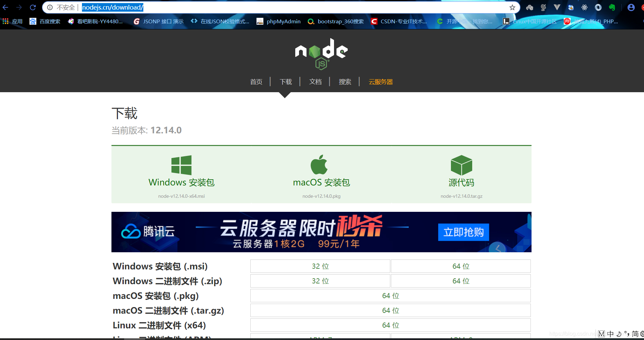Click the Windows 安装包 link text
The height and width of the screenshot is (340, 644).
click(181, 182)
